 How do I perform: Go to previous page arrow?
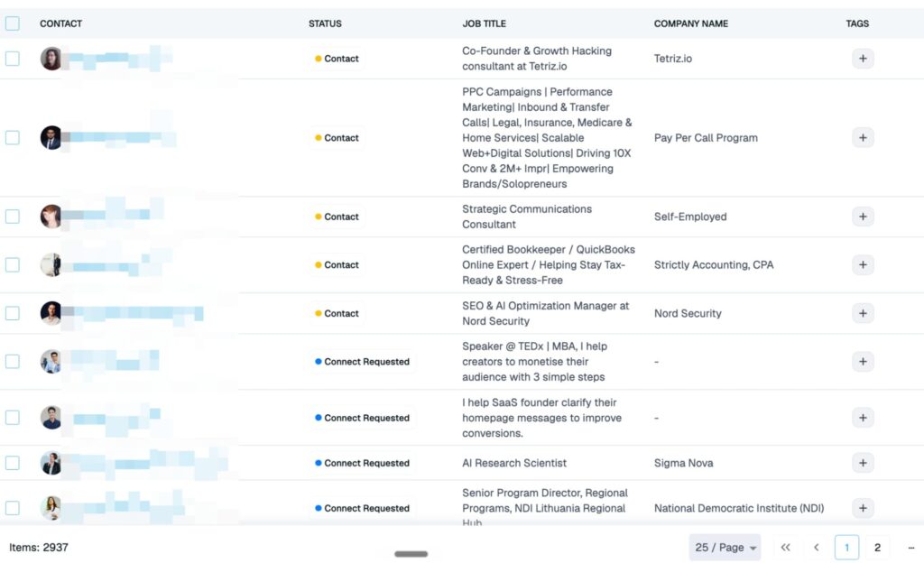pos(816,547)
